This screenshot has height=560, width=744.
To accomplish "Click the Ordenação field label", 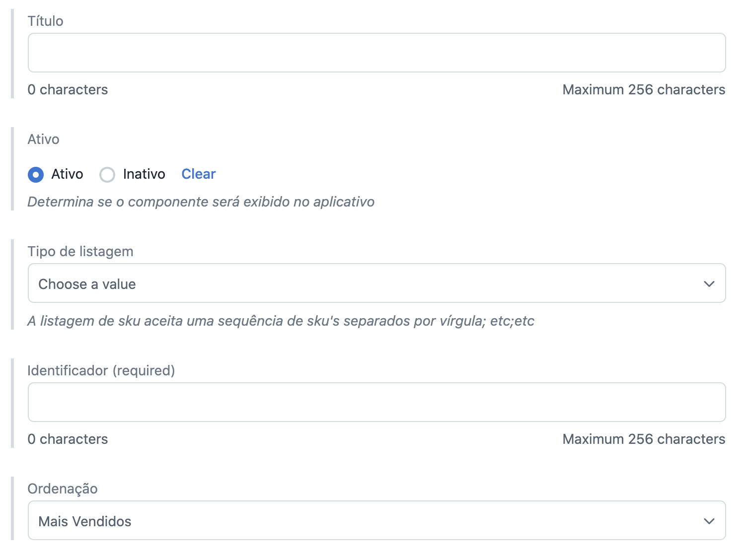I will 63,489.
